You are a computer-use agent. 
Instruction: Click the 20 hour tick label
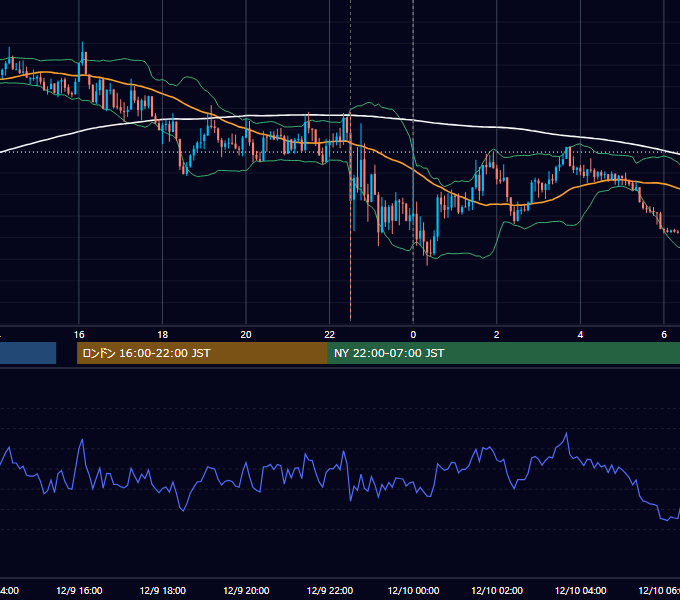click(x=246, y=335)
